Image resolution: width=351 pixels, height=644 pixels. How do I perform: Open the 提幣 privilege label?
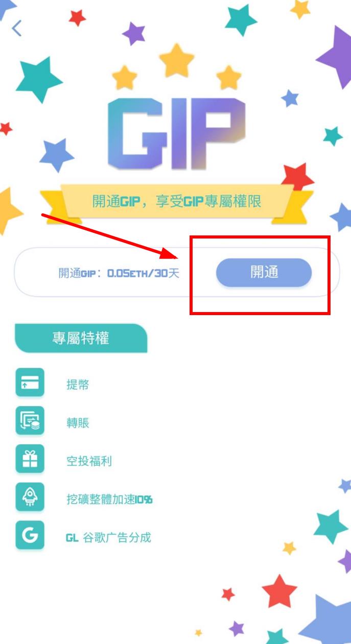click(78, 385)
